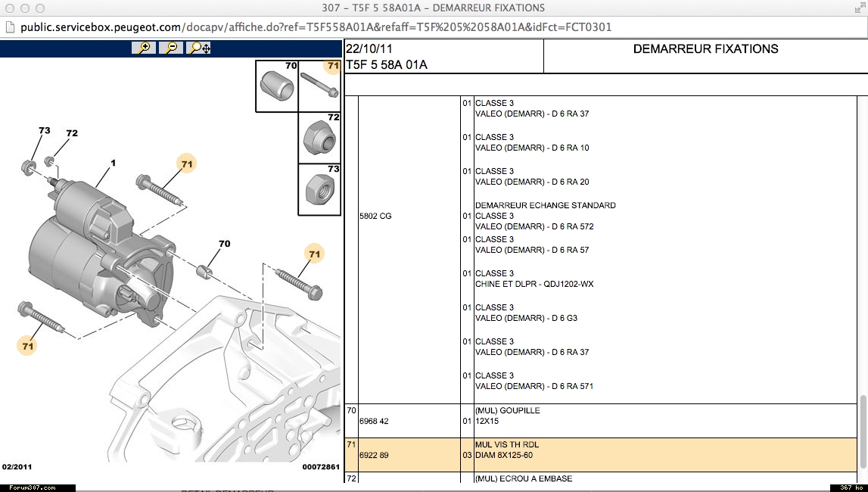Click the DEMARREUR FIXATIONS header cell
The height and width of the screenshot is (492, 868).
click(x=705, y=49)
